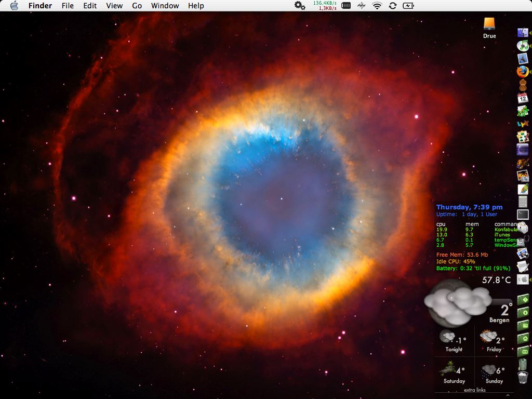Viewport: 532px width, 399px height.
Task: Open the File menu
Action: [68, 6]
